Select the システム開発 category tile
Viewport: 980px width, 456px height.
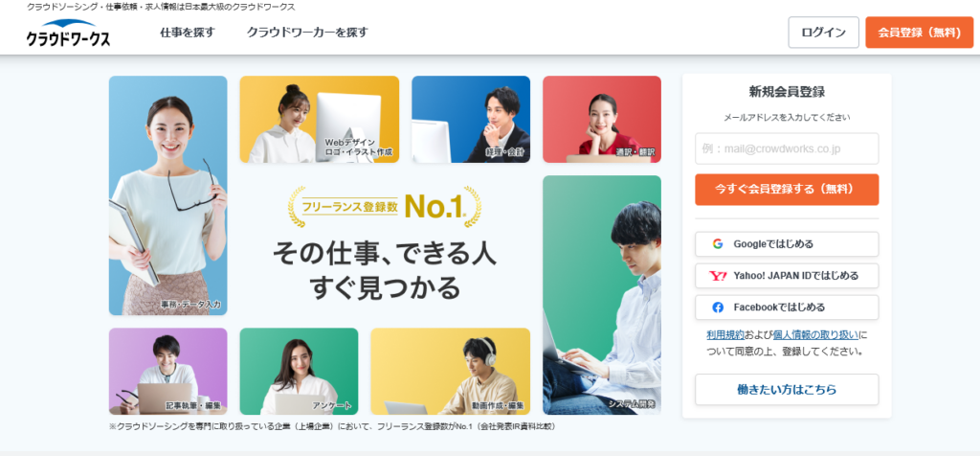pyautogui.click(x=602, y=295)
